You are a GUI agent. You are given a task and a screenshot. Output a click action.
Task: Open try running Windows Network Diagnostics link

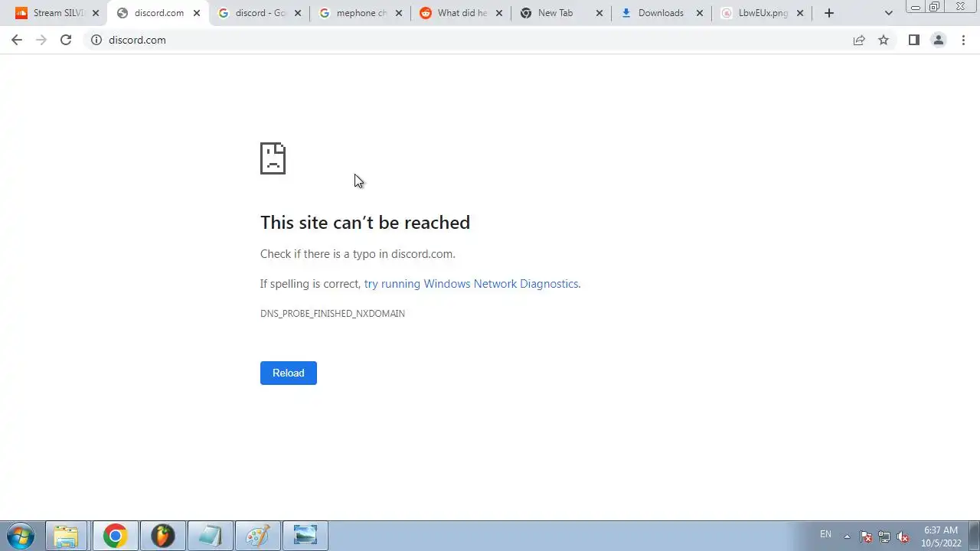click(471, 284)
